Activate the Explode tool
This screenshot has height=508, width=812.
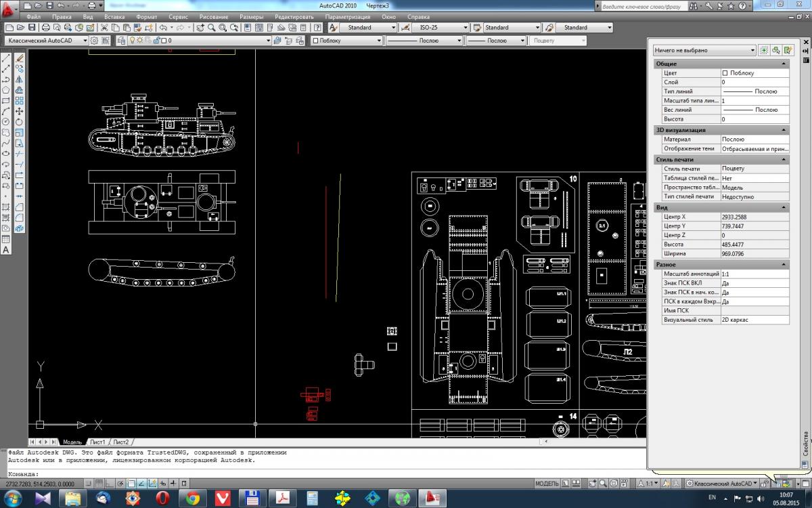click(20, 227)
